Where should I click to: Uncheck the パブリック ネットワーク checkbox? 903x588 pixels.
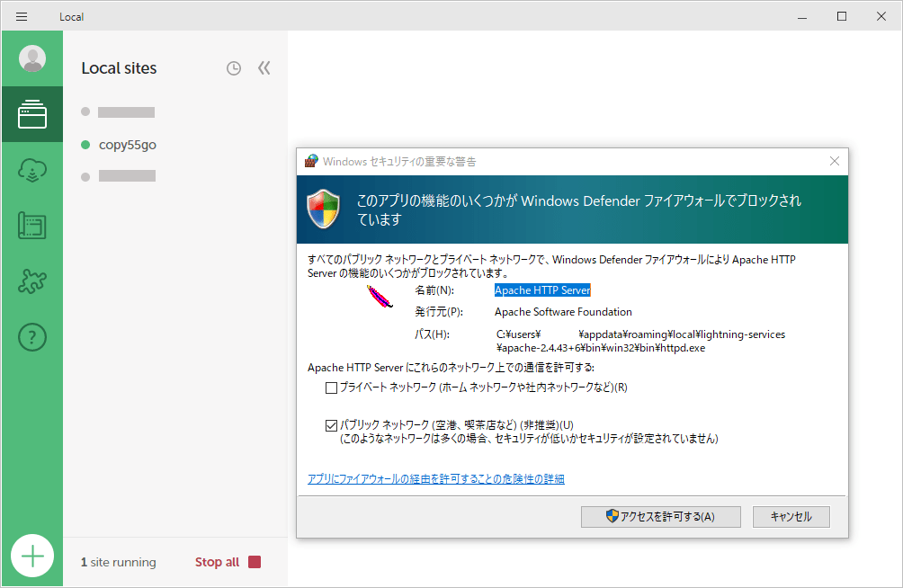331,424
